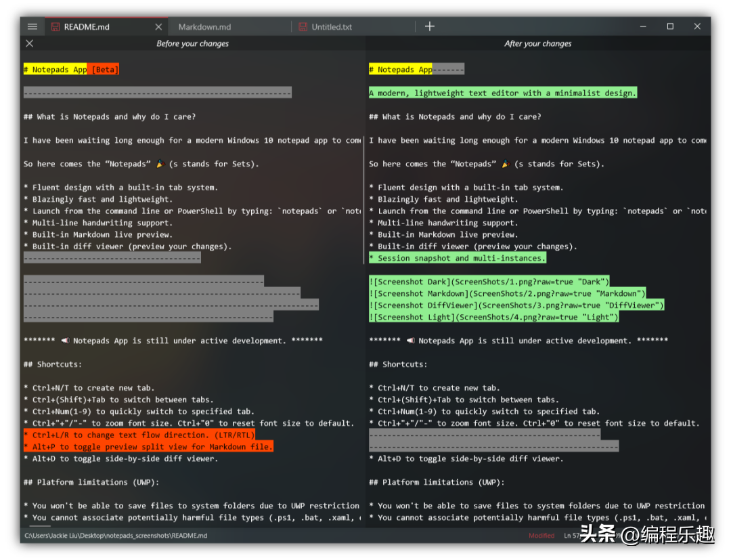Screen dimensions: 731x560
Task: Click the 'After your changes' header
Action: (537, 43)
